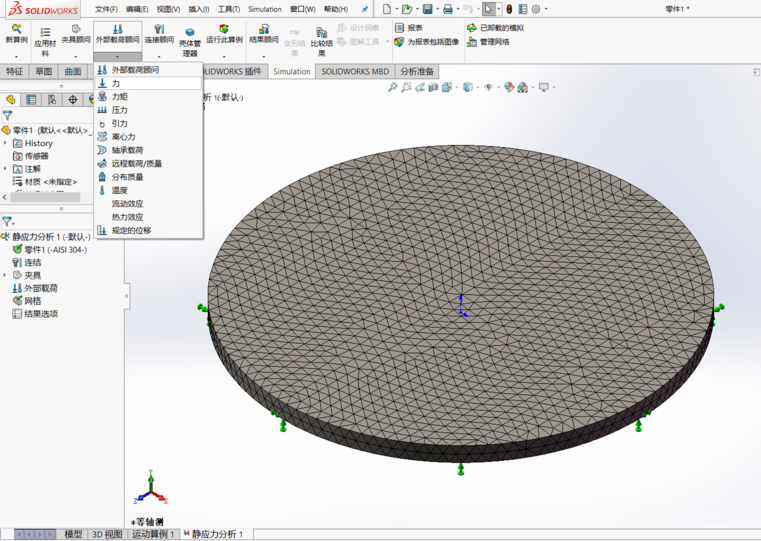This screenshot has height=541, width=761.
Task: Click the Save icon in the top toolbar
Action: pyautogui.click(x=428, y=9)
